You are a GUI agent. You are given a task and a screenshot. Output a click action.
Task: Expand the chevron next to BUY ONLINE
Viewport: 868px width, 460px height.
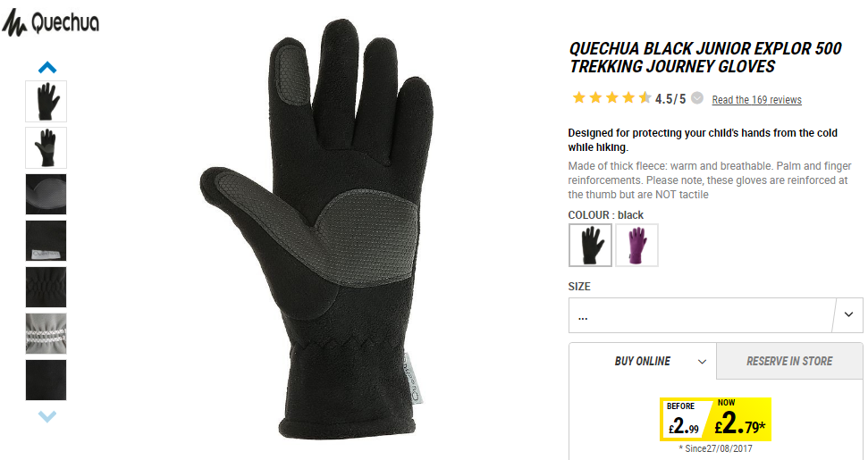702,362
